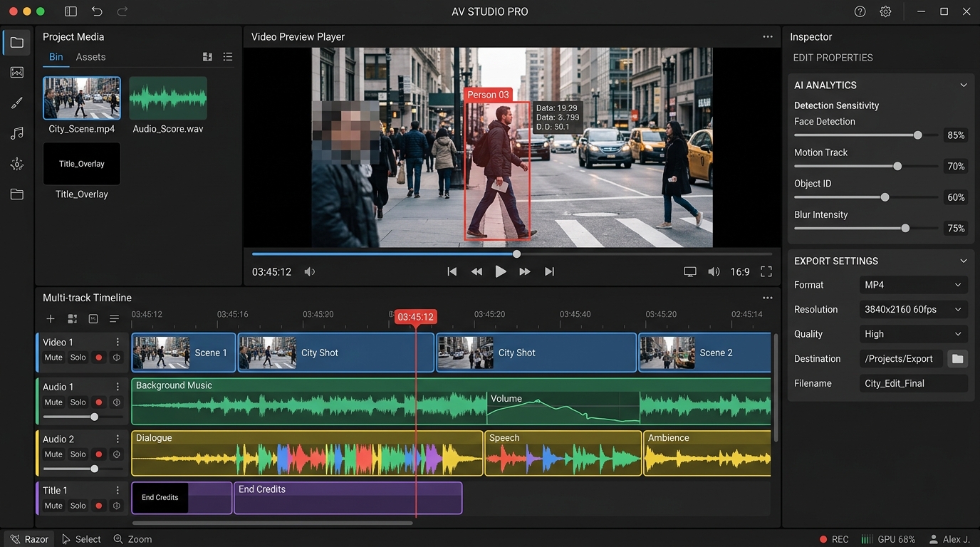Choose the Select tool in bottom bar

click(81, 539)
